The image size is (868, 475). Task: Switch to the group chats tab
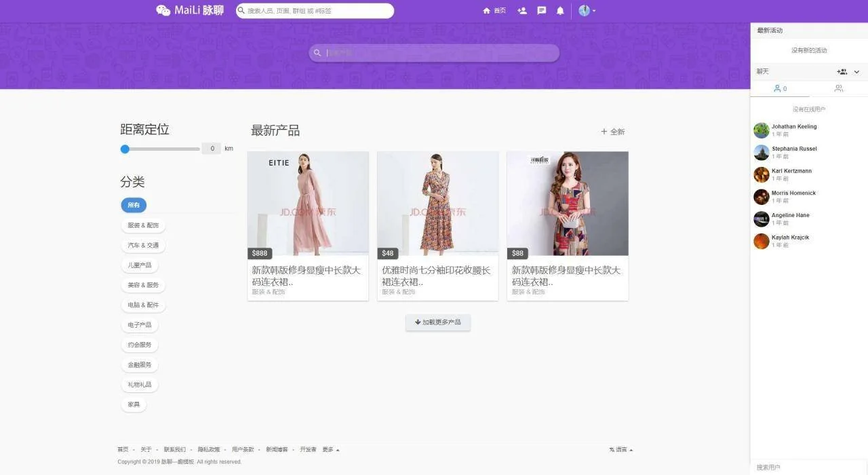839,89
